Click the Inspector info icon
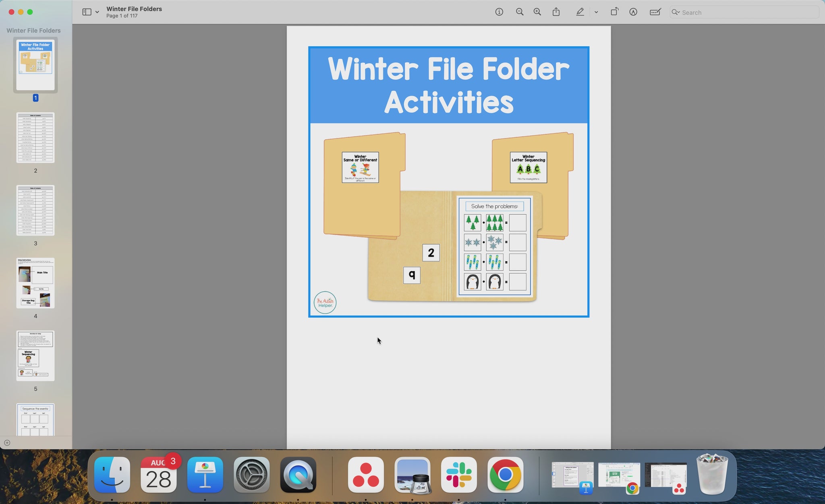Image resolution: width=825 pixels, height=504 pixels. coord(499,12)
